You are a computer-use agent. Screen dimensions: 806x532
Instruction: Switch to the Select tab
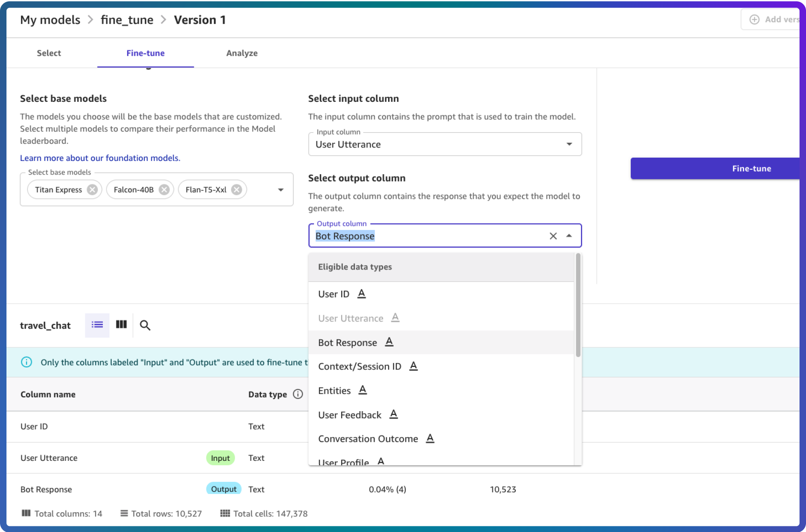(49, 53)
